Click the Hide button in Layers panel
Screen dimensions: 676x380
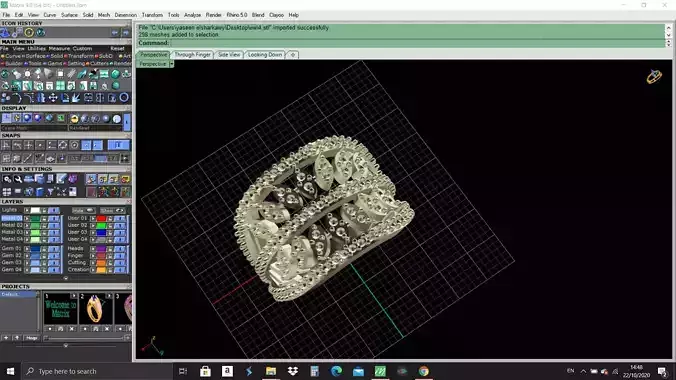point(83,210)
